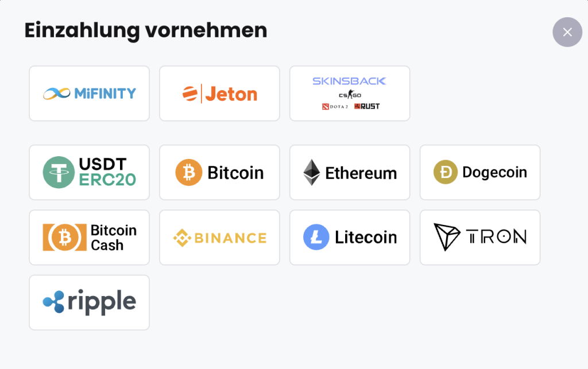588x369 pixels.
Task: Click the gold Dogecoin coin icon
Action: 446,172
